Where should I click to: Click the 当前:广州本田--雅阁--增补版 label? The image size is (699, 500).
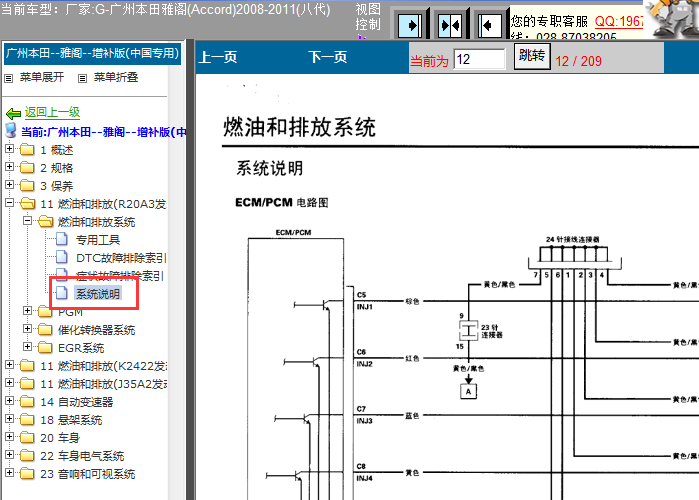(103, 132)
